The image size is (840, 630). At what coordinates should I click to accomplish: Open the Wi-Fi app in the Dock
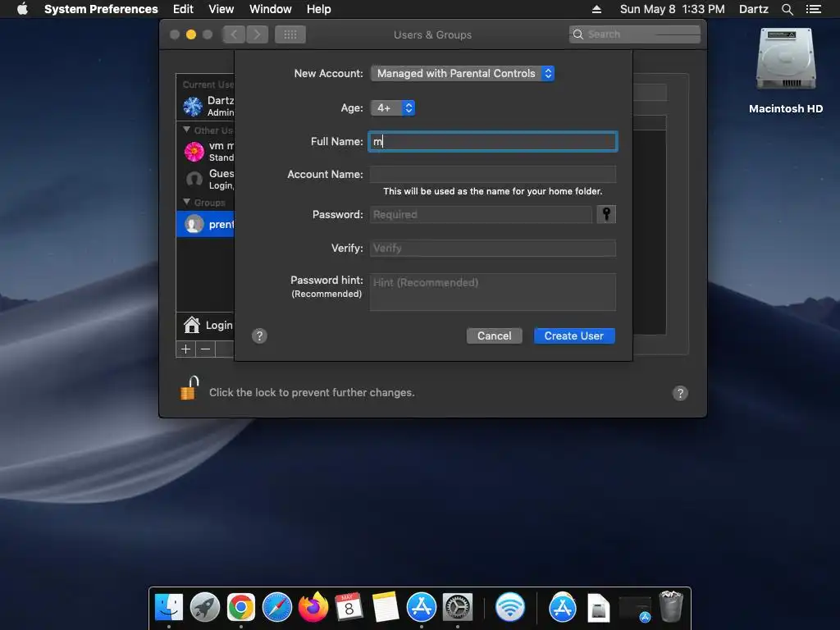[509, 607]
